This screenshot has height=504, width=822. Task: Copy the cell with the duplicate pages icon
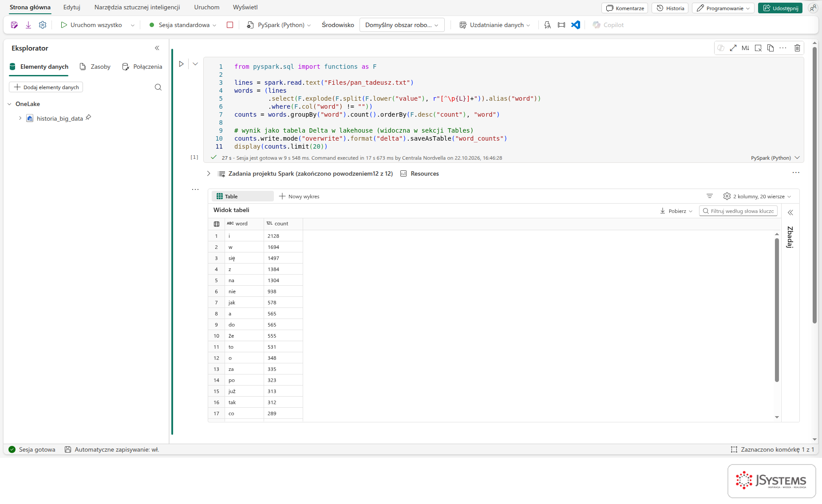click(x=771, y=48)
